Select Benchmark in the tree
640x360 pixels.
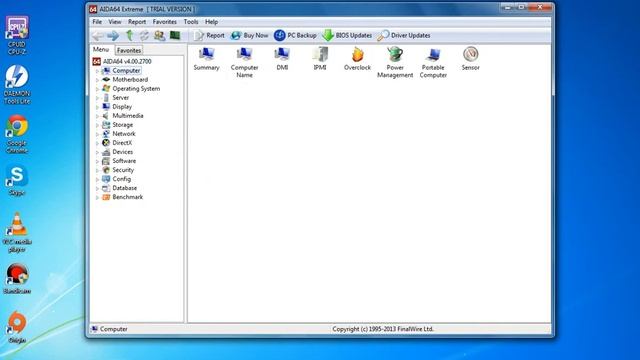tap(127, 197)
